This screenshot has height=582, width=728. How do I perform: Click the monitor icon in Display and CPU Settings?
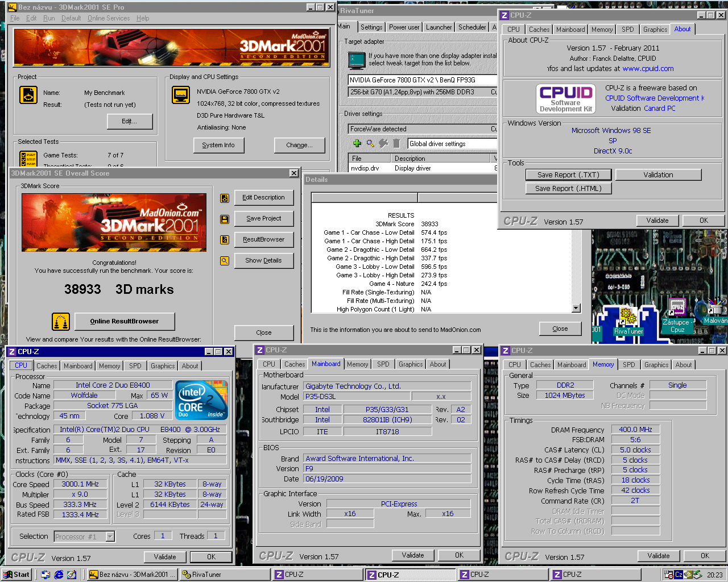pyautogui.click(x=181, y=95)
